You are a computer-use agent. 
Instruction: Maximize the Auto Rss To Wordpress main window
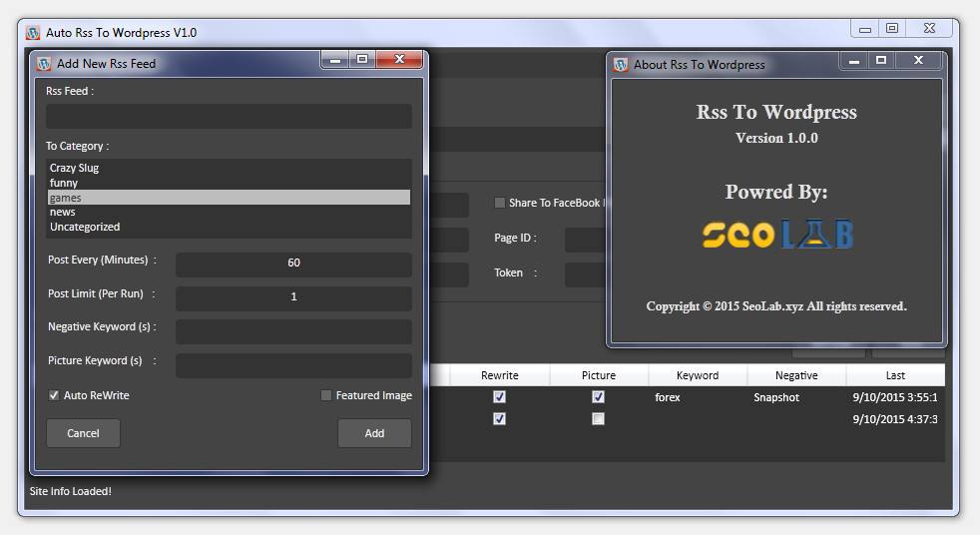(x=892, y=29)
